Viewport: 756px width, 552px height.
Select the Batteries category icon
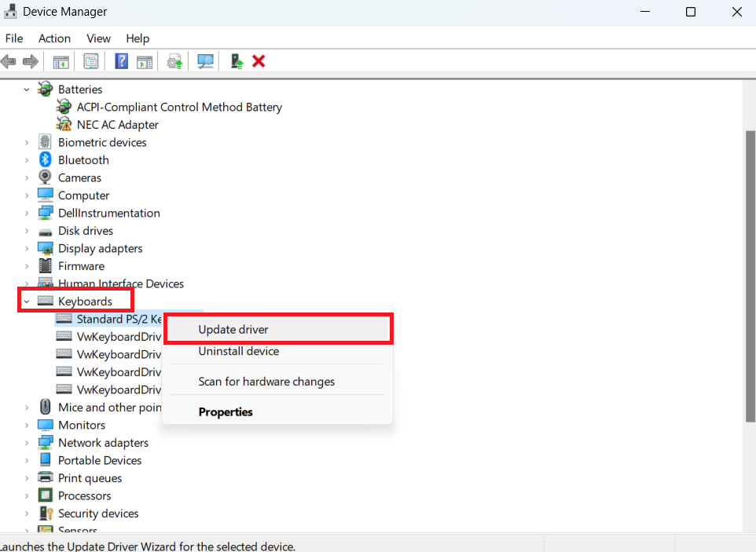pyautogui.click(x=46, y=89)
